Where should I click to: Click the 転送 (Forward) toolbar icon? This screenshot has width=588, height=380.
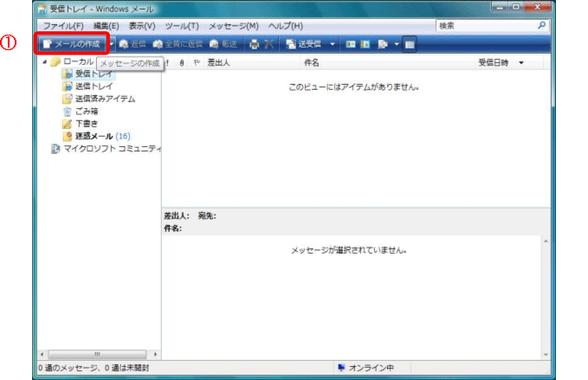223,43
